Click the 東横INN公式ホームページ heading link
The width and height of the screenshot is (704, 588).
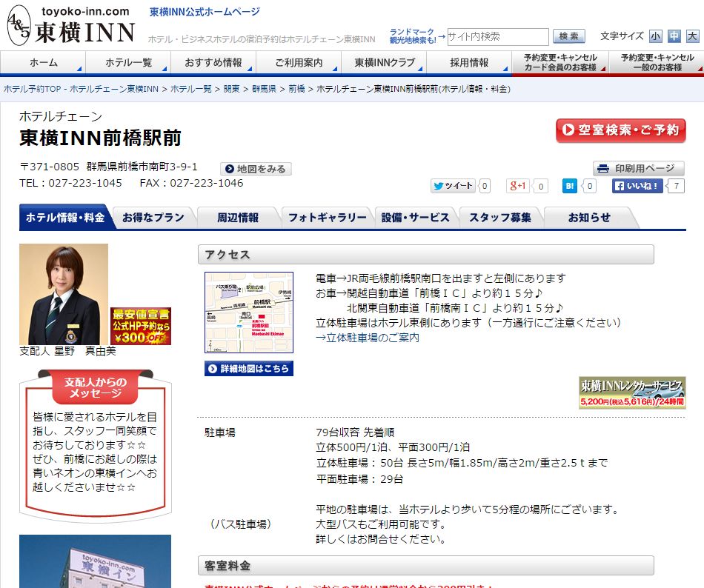coord(205,12)
